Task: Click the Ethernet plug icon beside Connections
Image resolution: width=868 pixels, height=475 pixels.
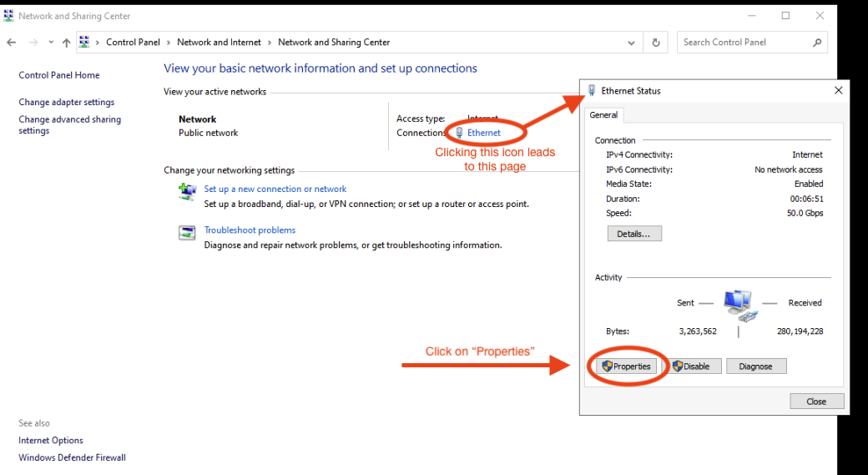Action: [460, 132]
